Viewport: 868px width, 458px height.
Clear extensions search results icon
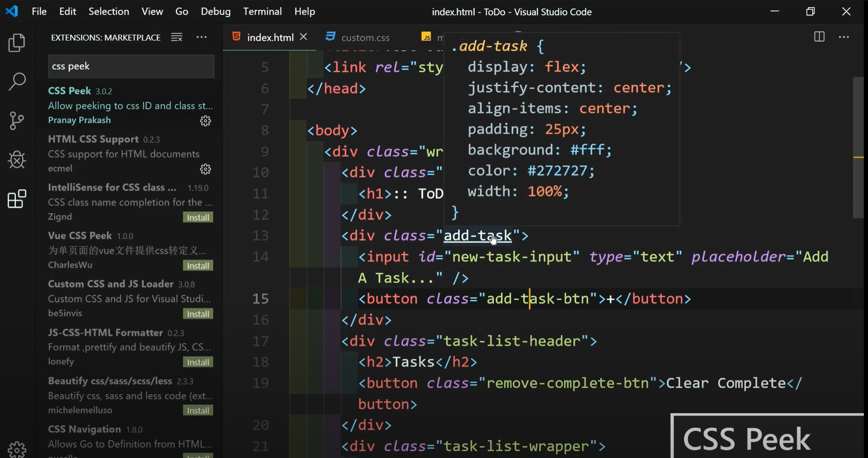(x=176, y=38)
